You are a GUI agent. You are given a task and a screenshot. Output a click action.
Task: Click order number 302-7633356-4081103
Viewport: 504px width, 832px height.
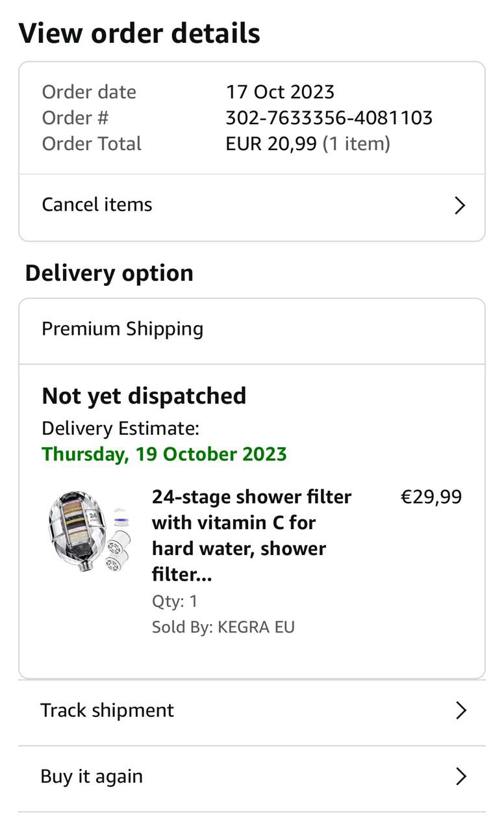click(x=329, y=118)
